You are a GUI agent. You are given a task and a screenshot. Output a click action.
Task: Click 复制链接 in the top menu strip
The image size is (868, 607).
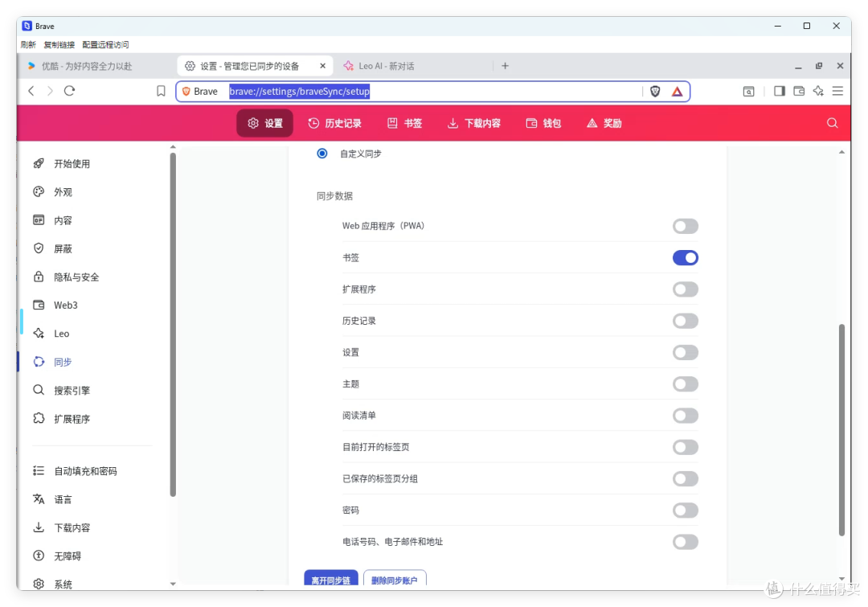(x=59, y=45)
